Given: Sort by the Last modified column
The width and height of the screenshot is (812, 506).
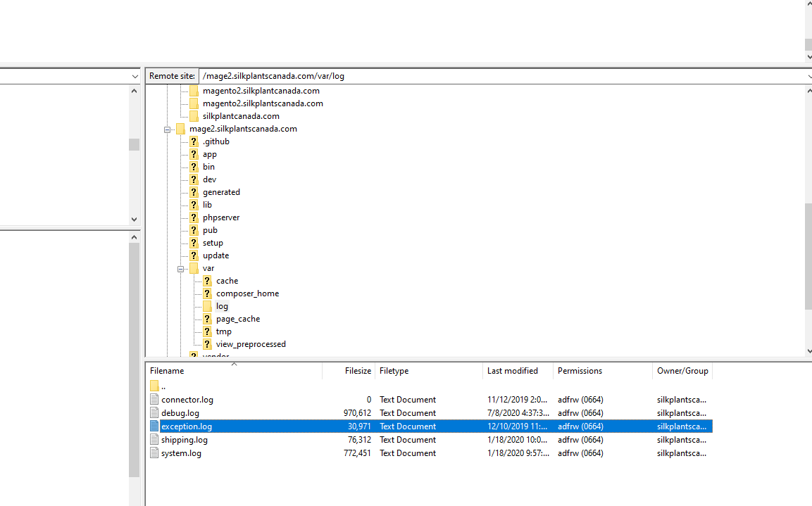Looking at the screenshot, I should (x=512, y=370).
